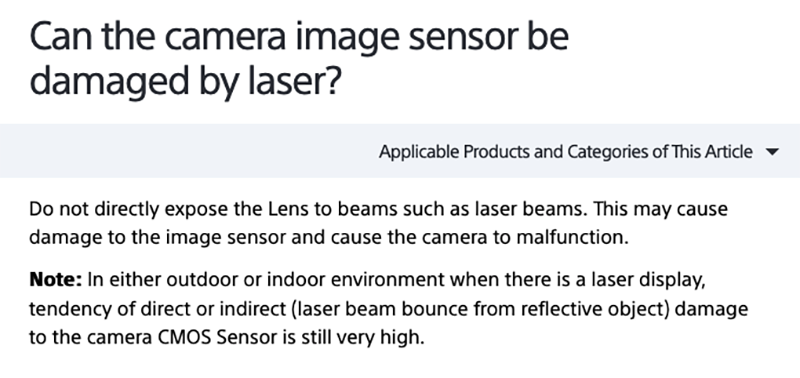Viewport: 800px width, 378px height.
Task: Click the word malfunction ending first paragraph
Action: pyautogui.click(x=572, y=237)
